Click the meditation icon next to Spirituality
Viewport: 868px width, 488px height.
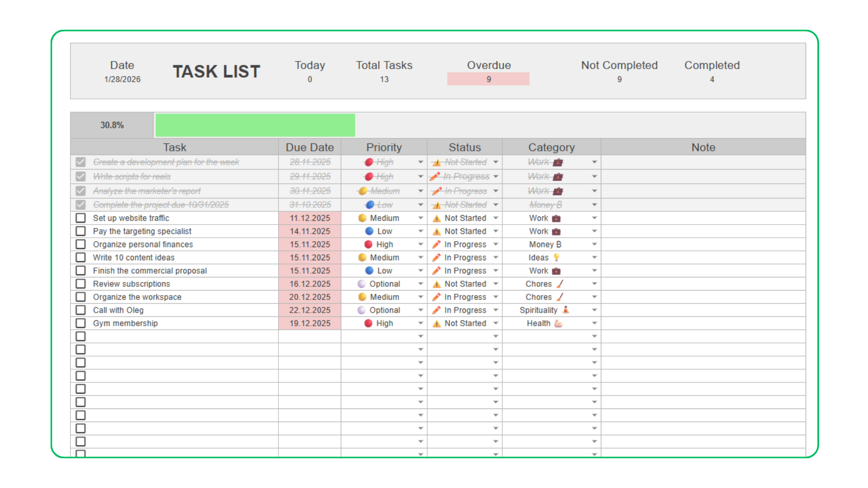click(x=566, y=310)
